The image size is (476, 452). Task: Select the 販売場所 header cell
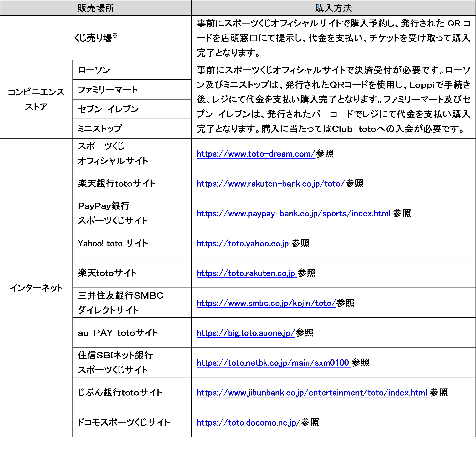[96, 8]
